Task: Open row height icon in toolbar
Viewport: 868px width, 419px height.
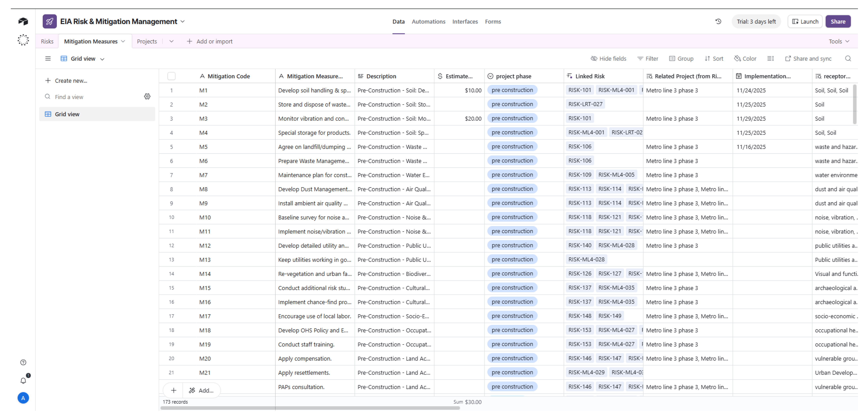Action: click(770, 59)
